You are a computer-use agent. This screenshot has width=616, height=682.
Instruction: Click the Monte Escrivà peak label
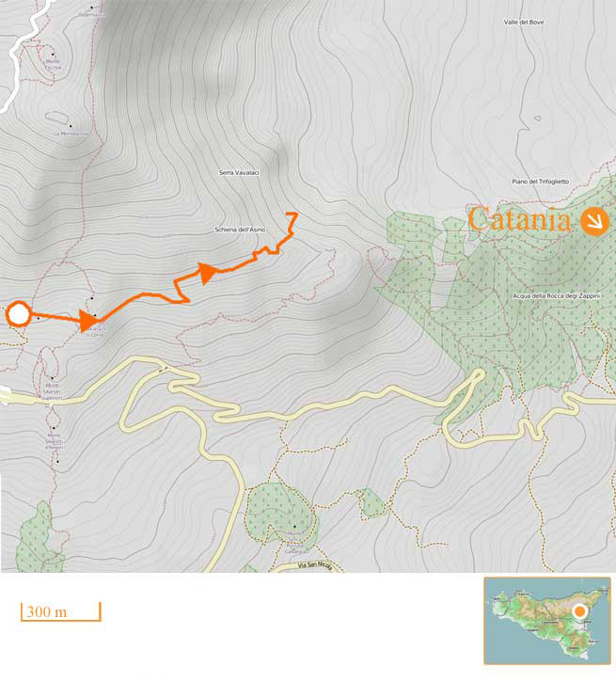click(53, 65)
